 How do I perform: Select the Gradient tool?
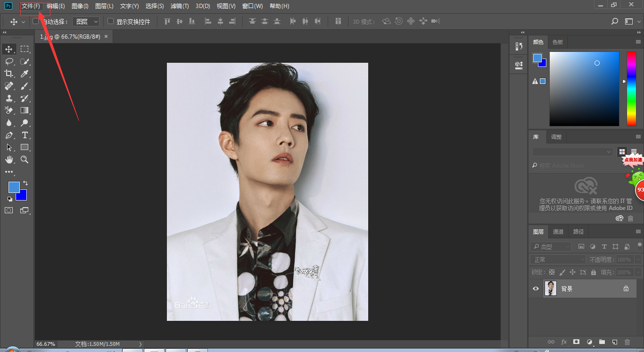25,110
